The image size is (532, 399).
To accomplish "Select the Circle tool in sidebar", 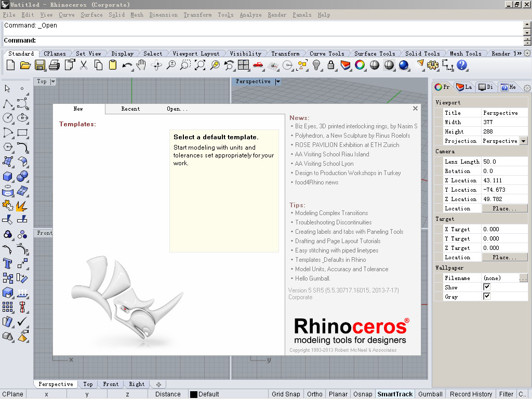I will (x=8, y=118).
